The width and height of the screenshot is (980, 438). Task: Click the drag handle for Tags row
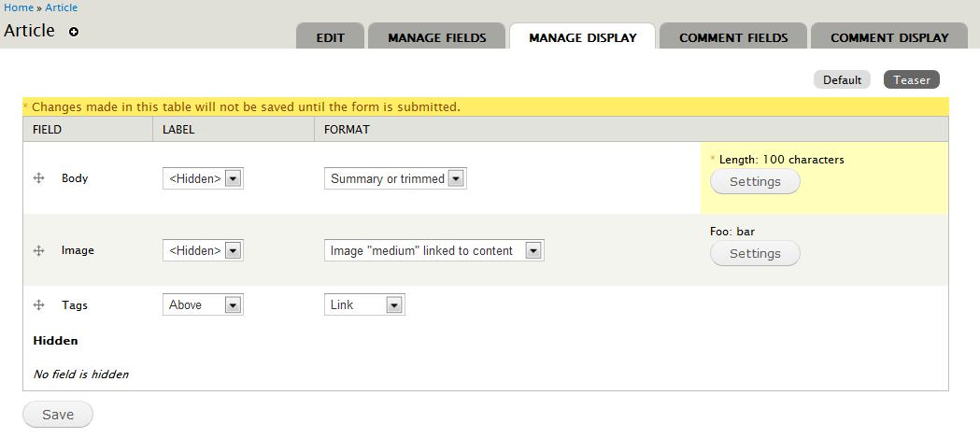click(x=38, y=304)
